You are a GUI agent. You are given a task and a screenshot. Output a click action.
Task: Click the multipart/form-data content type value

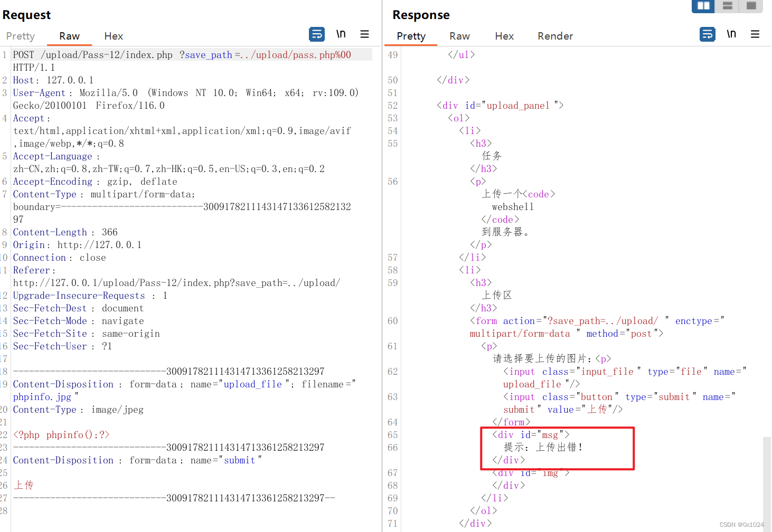[x=143, y=194]
